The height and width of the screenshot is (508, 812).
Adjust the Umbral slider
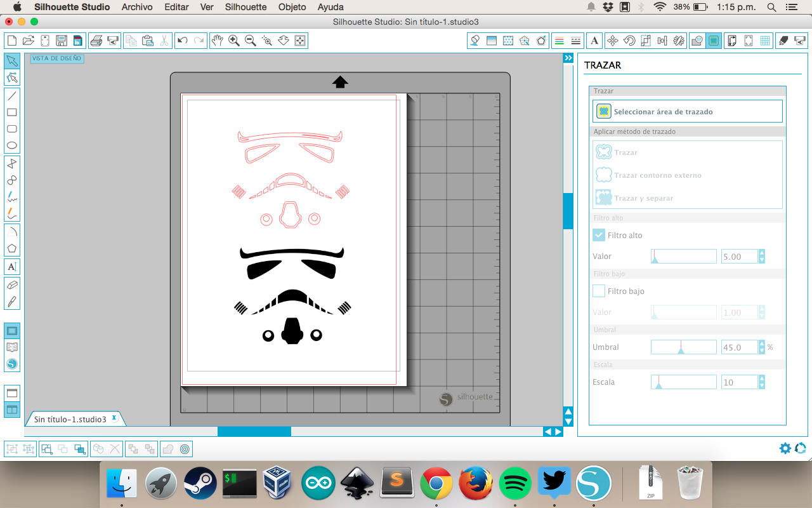point(684,347)
